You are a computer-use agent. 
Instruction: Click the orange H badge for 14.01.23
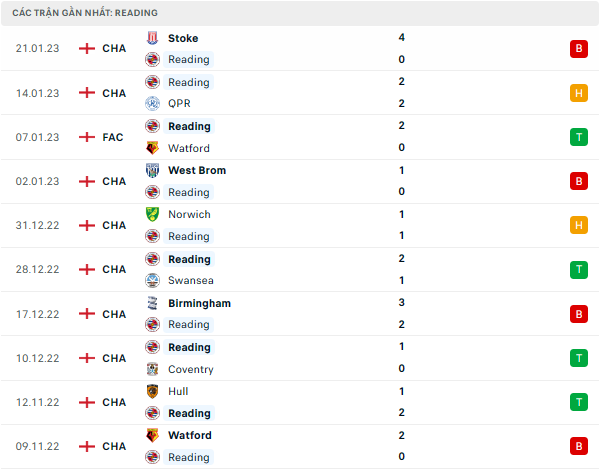coord(578,93)
